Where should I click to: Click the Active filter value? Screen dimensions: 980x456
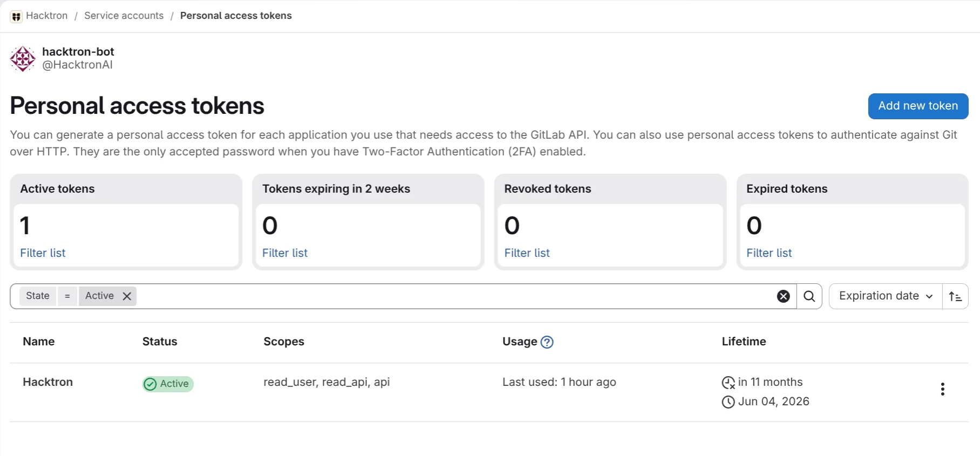(99, 296)
